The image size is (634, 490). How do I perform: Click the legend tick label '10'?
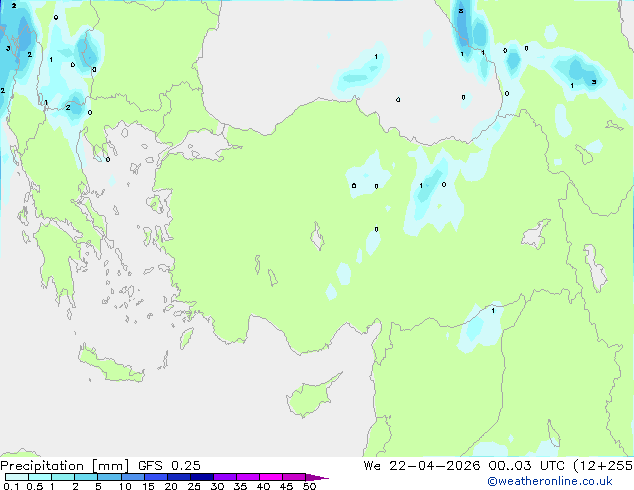click(x=125, y=486)
